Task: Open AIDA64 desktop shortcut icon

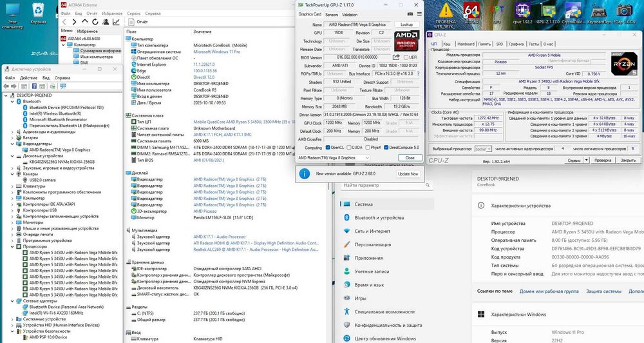Action: pos(471,13)
